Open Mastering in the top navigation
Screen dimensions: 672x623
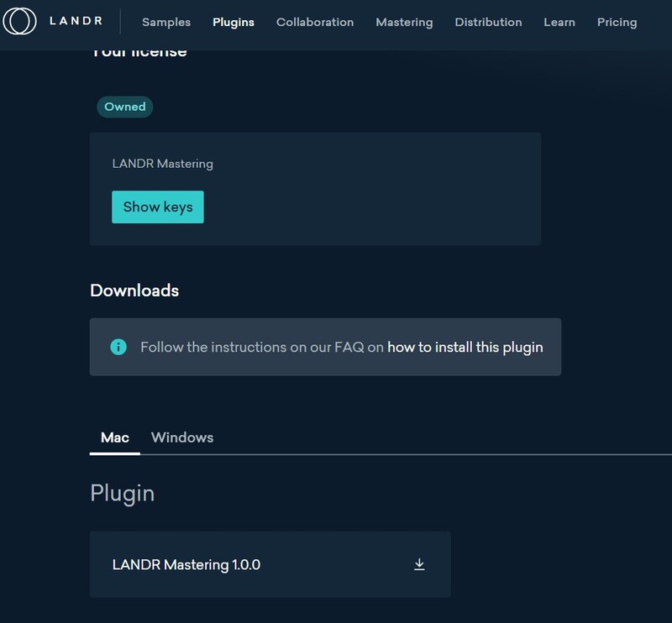404,22
